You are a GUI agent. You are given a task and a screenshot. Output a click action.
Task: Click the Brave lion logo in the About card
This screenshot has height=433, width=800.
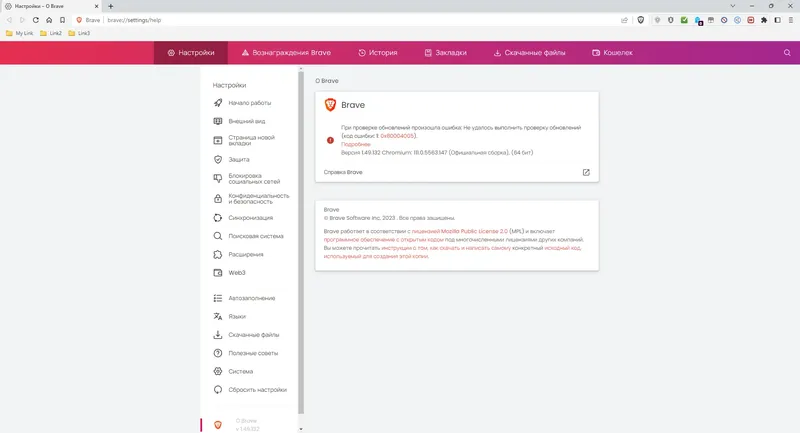point(330,105)
